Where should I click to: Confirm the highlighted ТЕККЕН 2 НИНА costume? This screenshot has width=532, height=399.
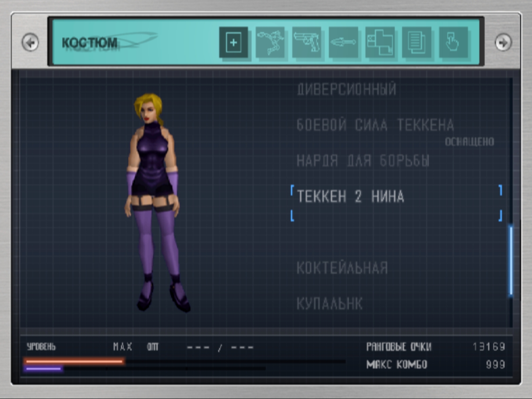coord(350,197)
